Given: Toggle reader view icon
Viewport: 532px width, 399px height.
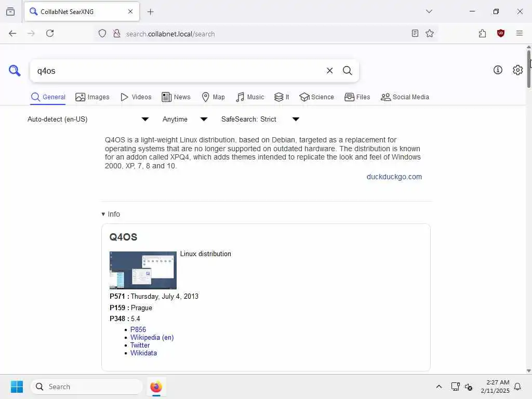Looking at the screenshot, I should [415, 33].
